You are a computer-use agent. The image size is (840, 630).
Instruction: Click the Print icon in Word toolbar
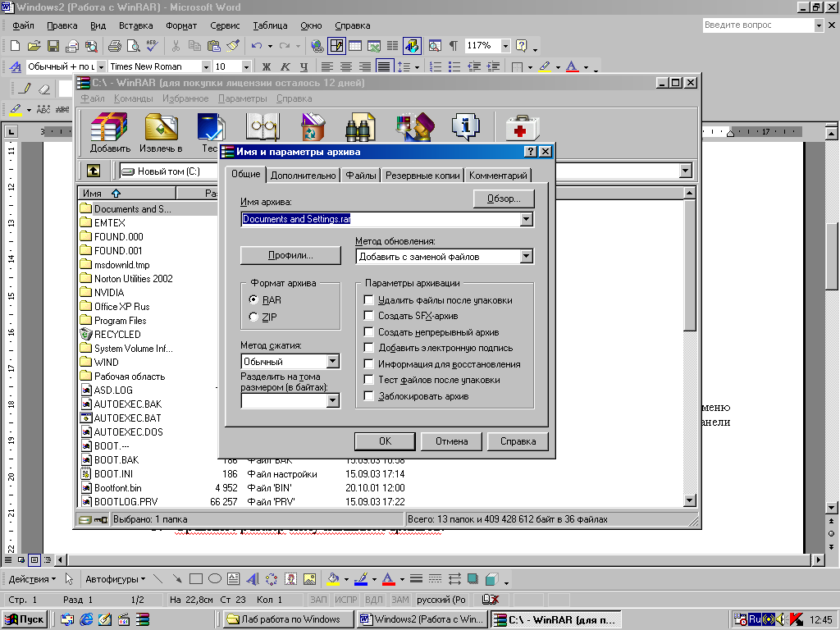[114, 46]
